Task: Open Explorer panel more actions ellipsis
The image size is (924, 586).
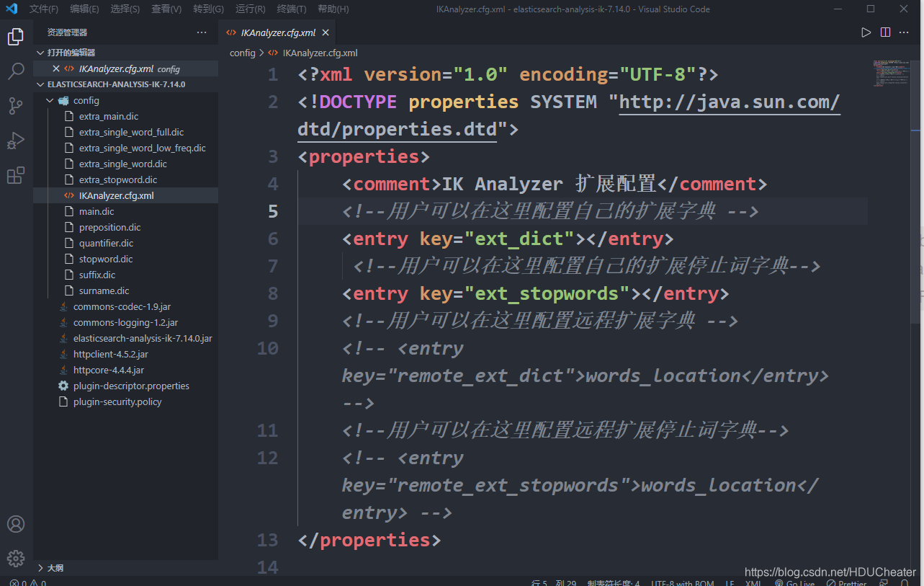Action: click(202, 32)
